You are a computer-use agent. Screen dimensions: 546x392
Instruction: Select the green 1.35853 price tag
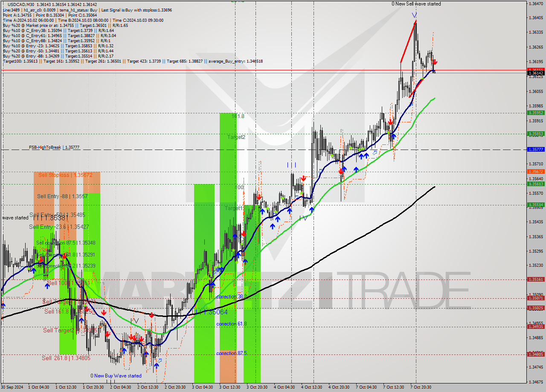tap(536, 134)
